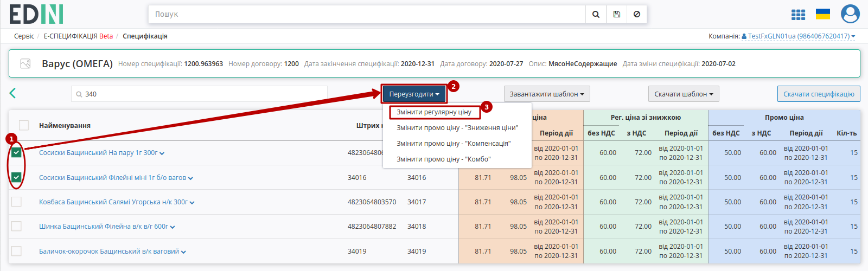Viewport: 868px width, 271px height.
Task: Click Рег. ціна зі знижкою column header
Action: (646, 117)
